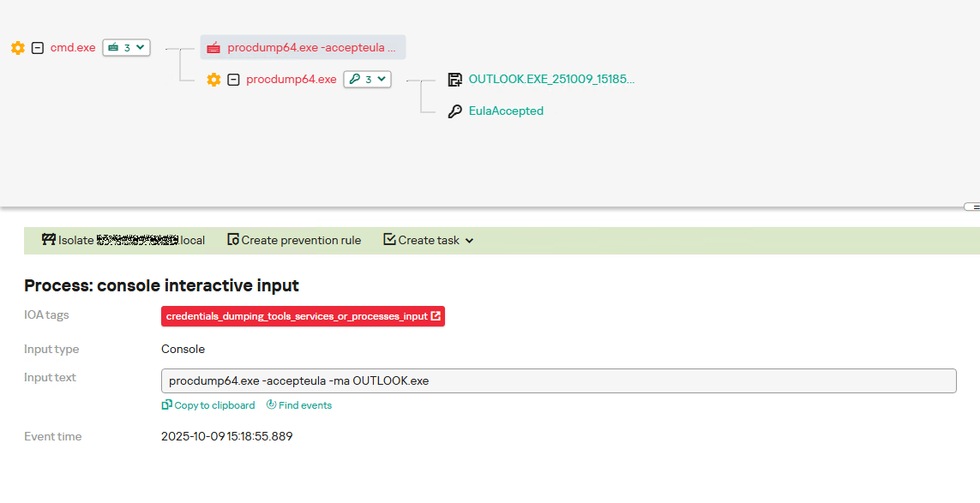Viewport: 980px width, 503px height.
Task: Click the gear icon next to cmd.exe
Action: (x=17, y=48)
